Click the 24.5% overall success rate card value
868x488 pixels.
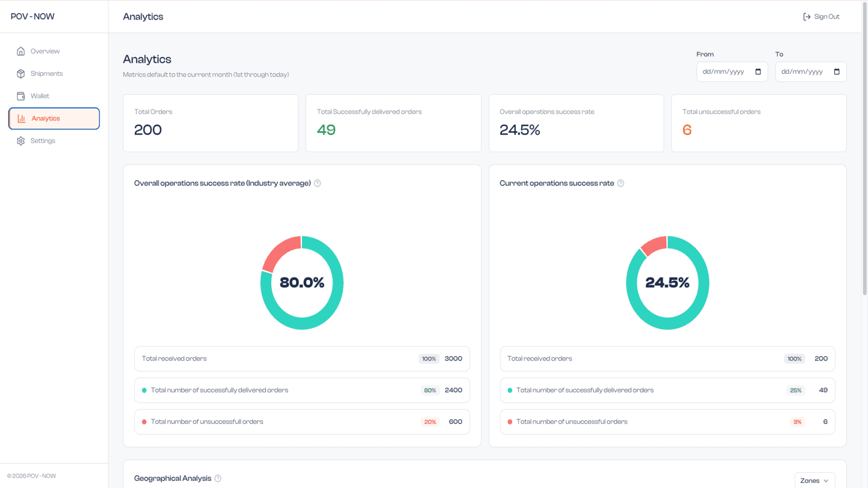click(x=520, y=130)
